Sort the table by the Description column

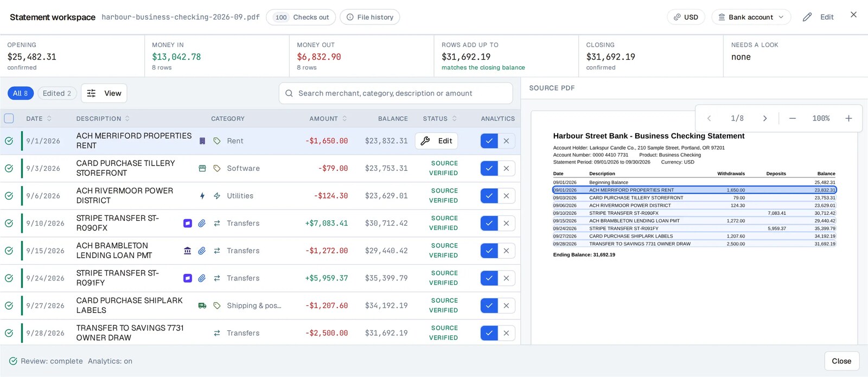click(x=103, y=119)
